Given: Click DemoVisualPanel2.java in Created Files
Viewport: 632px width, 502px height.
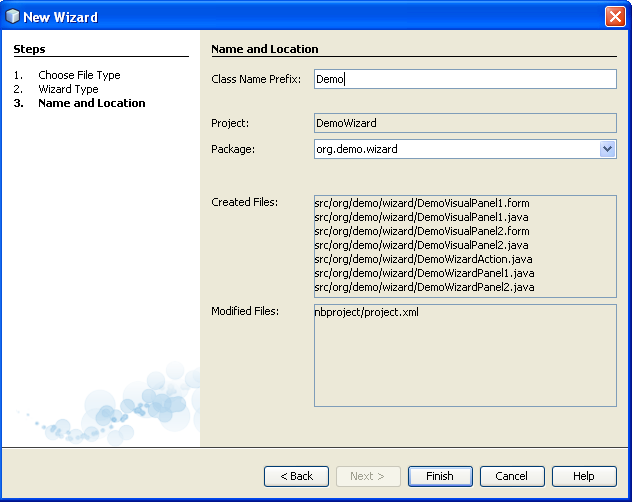Looking at the screenshot, I should tap(421, 245).
